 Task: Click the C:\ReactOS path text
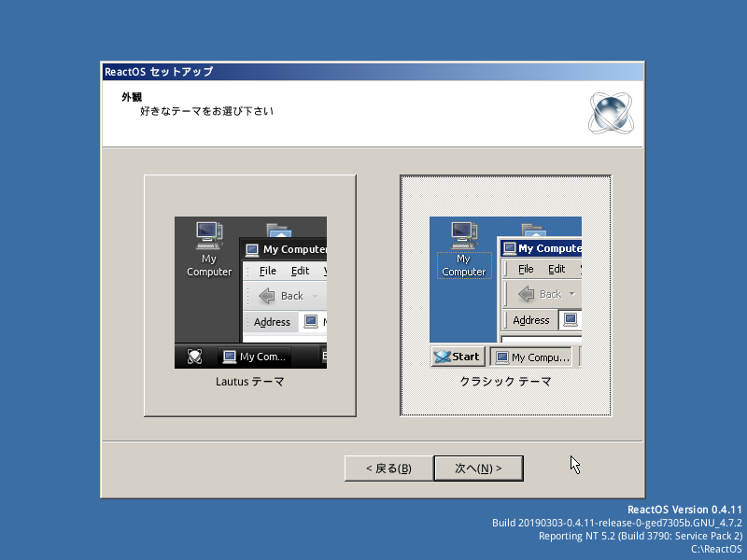tap(716, 549)
